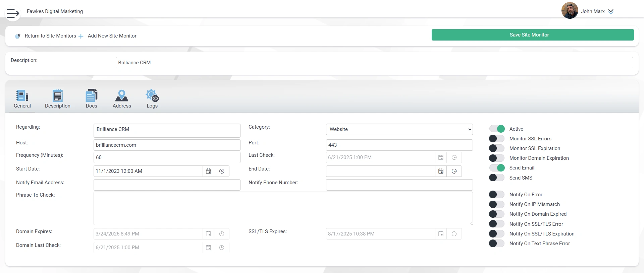View the Logs tab
The image size is (644, 273).
pyautogui.click(x=152, y=99)
